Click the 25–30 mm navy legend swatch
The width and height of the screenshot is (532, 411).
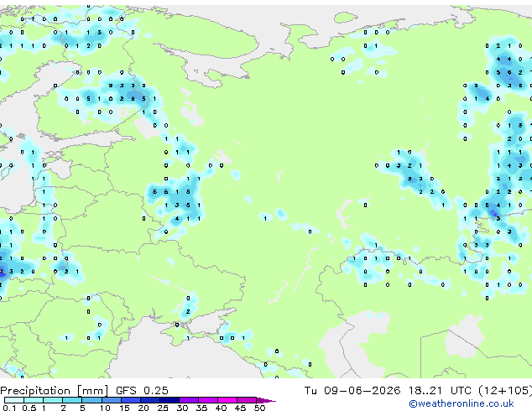click(169, 400)
